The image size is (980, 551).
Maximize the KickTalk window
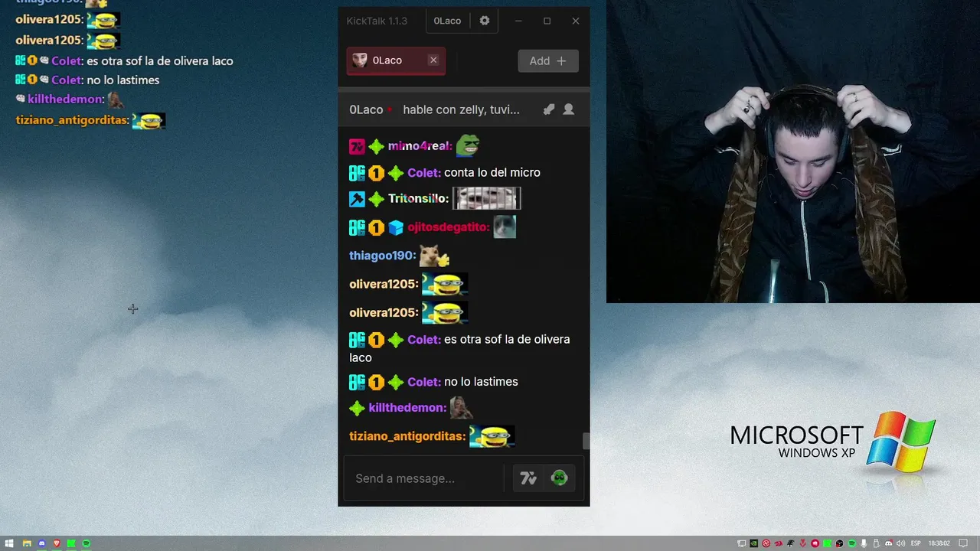click(547, 21)
